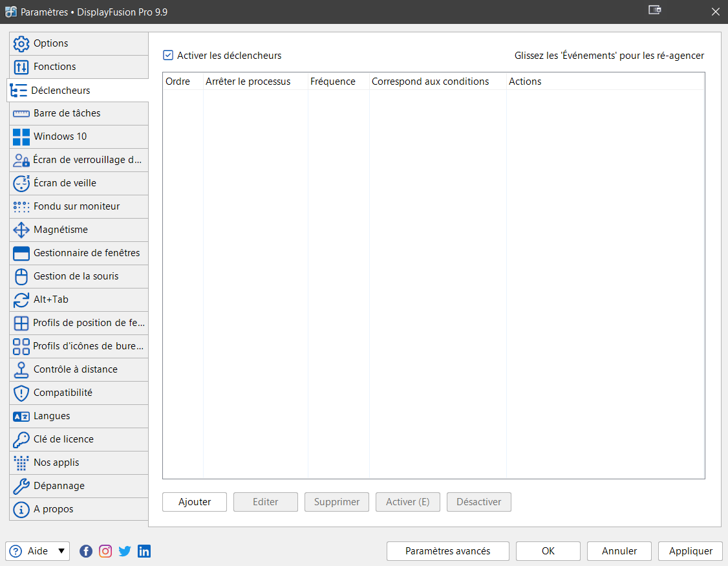Click the desktop icon profiles squares icon
728x566 pixels.
tap(21, 346)
